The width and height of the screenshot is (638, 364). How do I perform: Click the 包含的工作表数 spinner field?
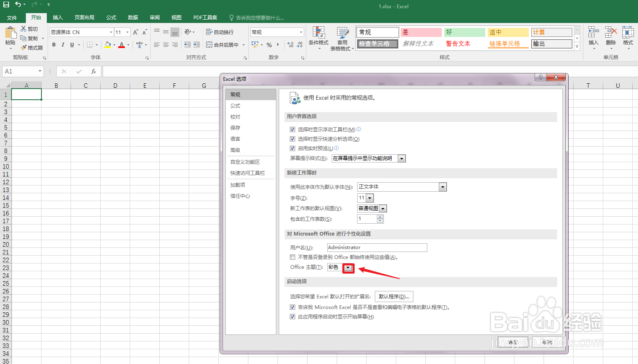[x=370, y=219]
